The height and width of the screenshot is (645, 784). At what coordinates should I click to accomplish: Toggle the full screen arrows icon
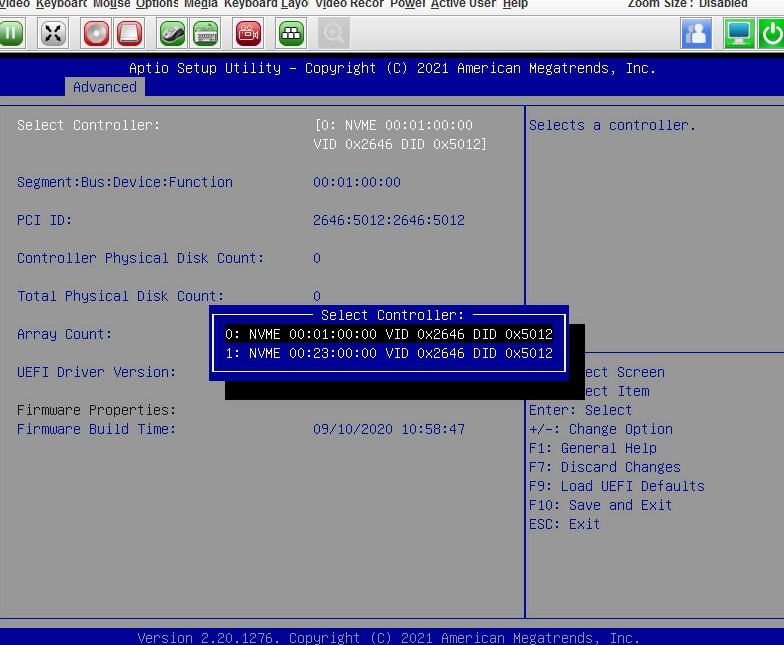(52, 34)
